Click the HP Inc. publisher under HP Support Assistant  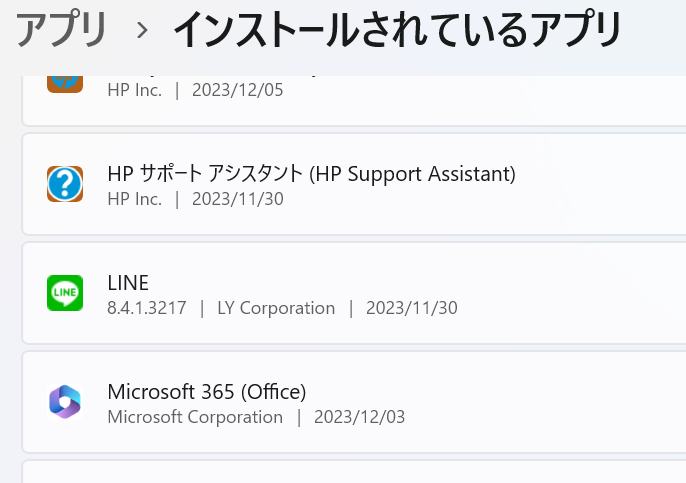pos(135,199)
